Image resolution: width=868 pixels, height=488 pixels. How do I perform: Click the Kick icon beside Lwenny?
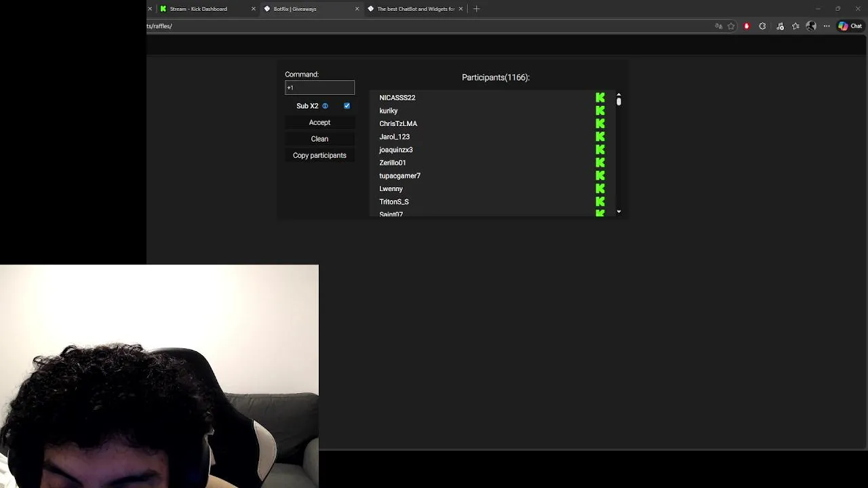point(600,188)
